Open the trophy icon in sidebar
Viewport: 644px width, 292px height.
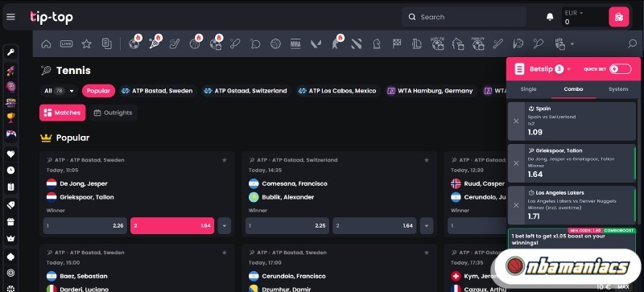tap(10, 118)
